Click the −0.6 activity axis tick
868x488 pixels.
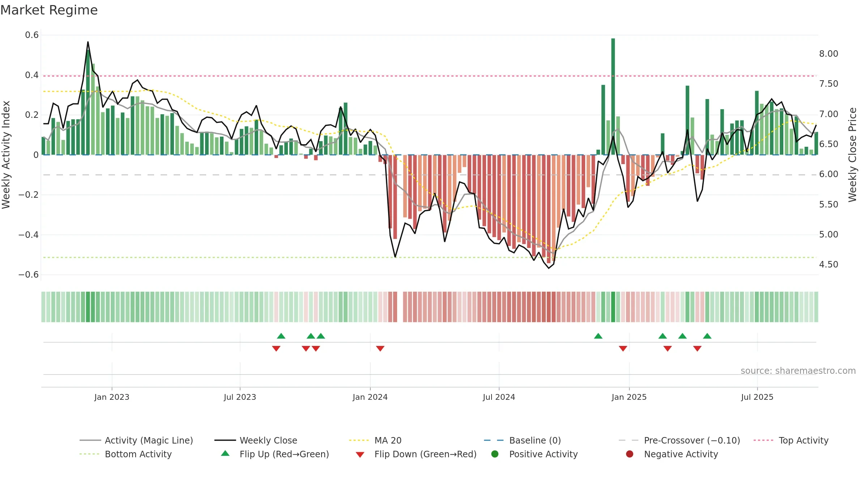tap(29, 275)
